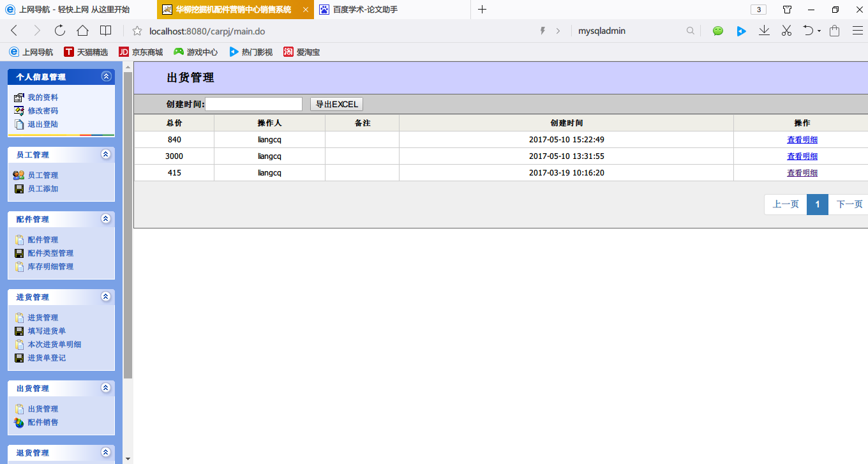The width and height of the screenshot is (868, 464).
Task: Collapse the 个人信息管理 panel
Action: (106, 77)
